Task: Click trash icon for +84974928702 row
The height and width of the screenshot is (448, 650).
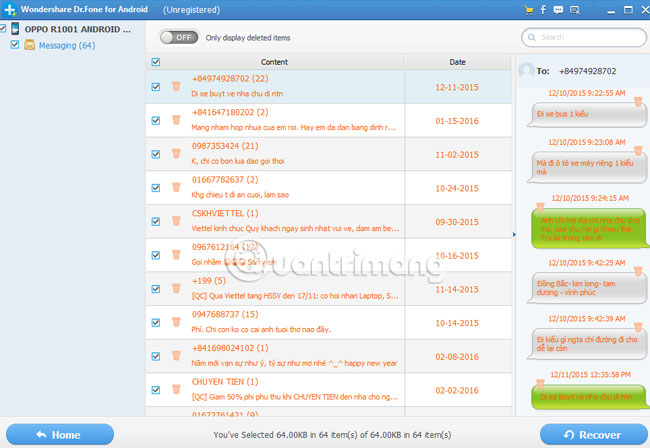Action: coord(176,86)
